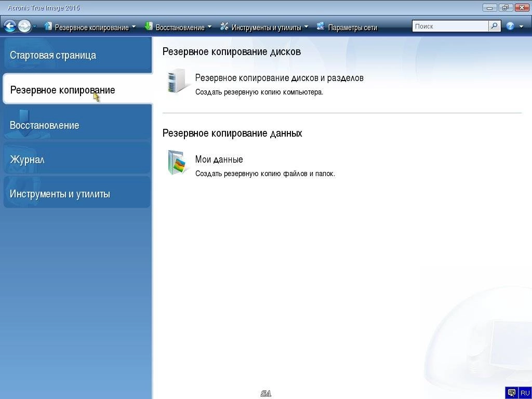The width and height of the screenshot is (532, 399).
Task: Open Журнал in sidebar
Action: point(77,158)
